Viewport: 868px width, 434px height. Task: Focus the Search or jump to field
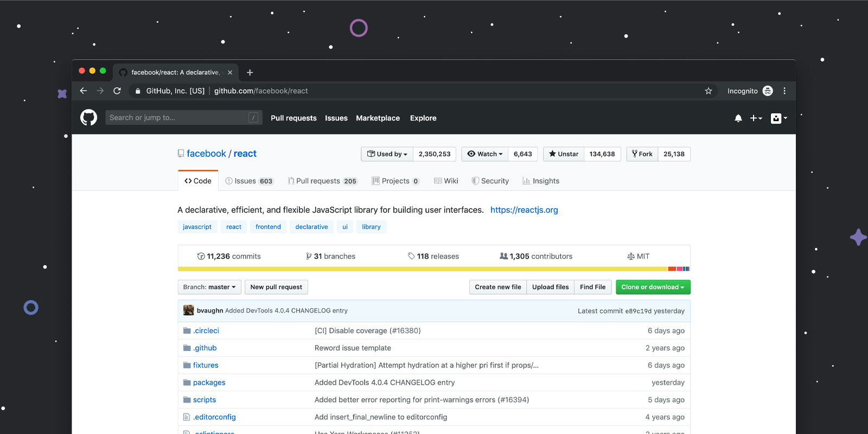178,118
